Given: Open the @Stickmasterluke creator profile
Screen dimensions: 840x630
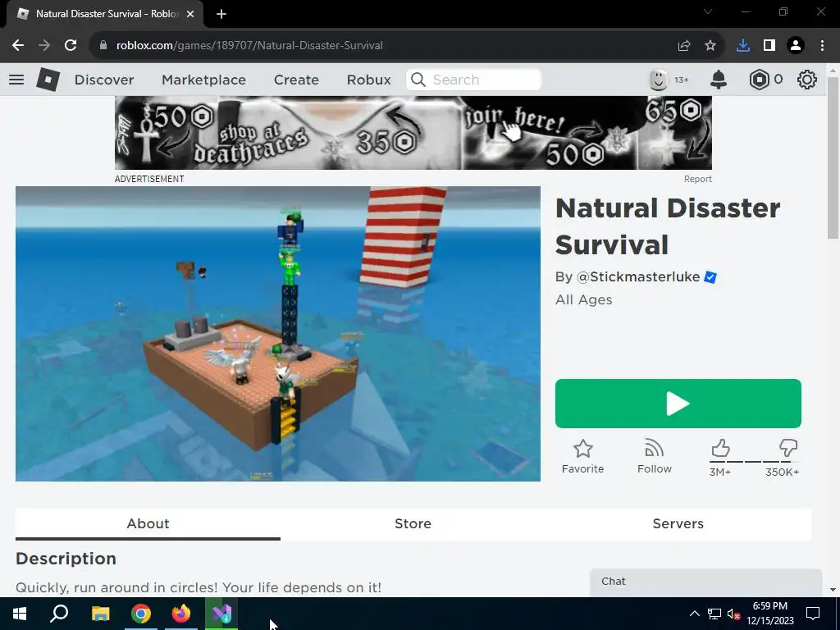Looking at the screenshot, I should [637, 277].
